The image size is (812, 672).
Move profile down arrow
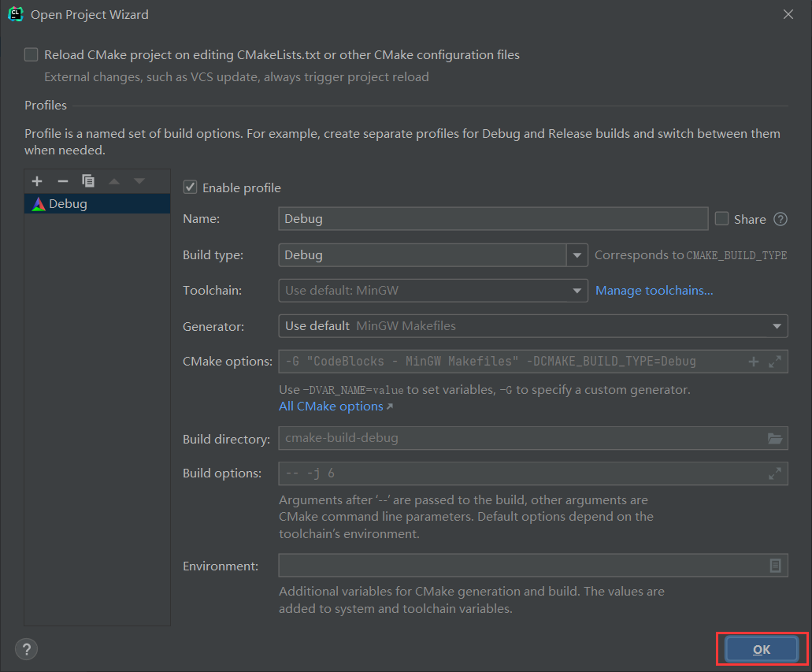coord(139,181)
